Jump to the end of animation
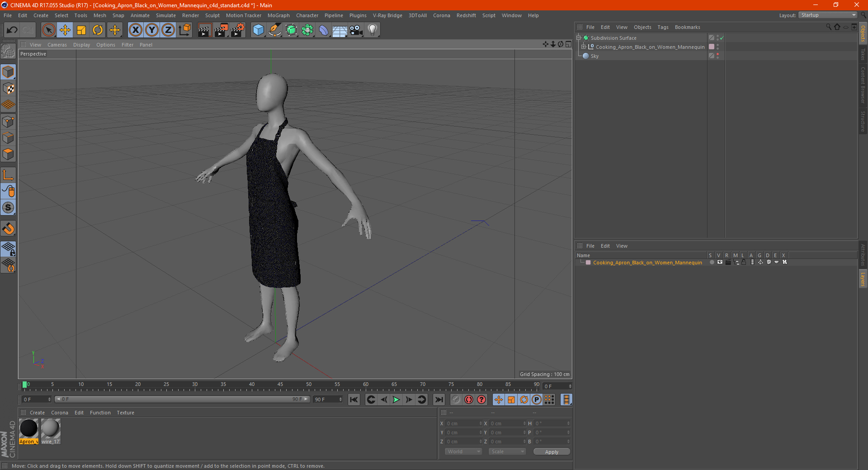 click(x=439, y=399)
